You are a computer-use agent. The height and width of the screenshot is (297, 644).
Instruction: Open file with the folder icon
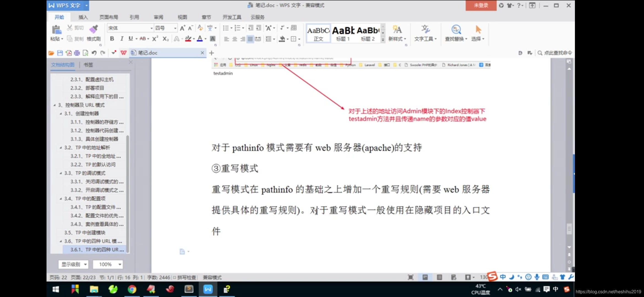coord(51,53)
